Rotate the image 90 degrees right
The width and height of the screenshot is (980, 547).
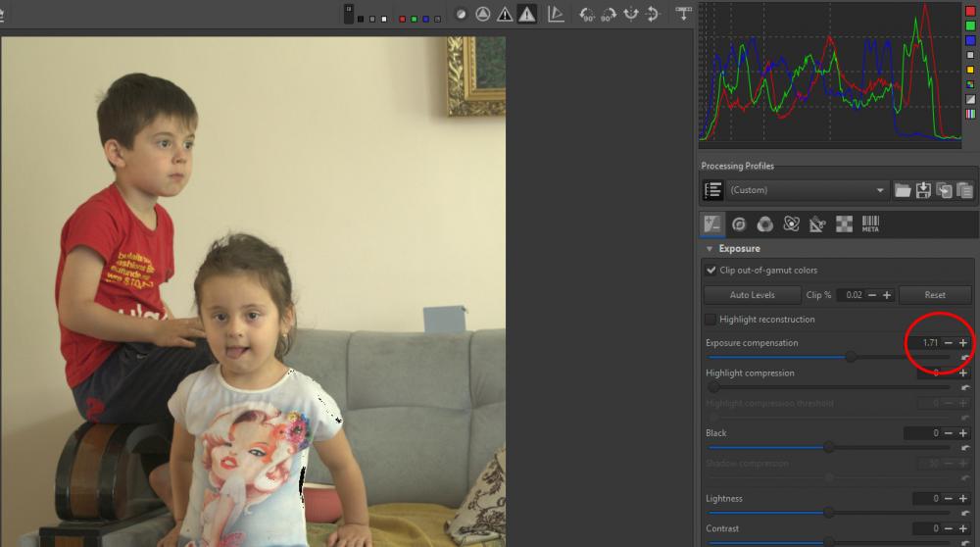609,15
